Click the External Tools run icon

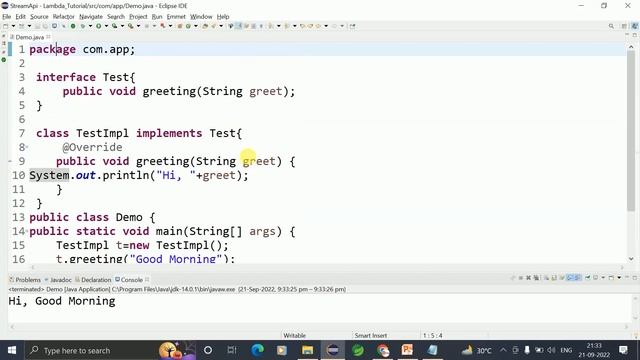(131, 26)
